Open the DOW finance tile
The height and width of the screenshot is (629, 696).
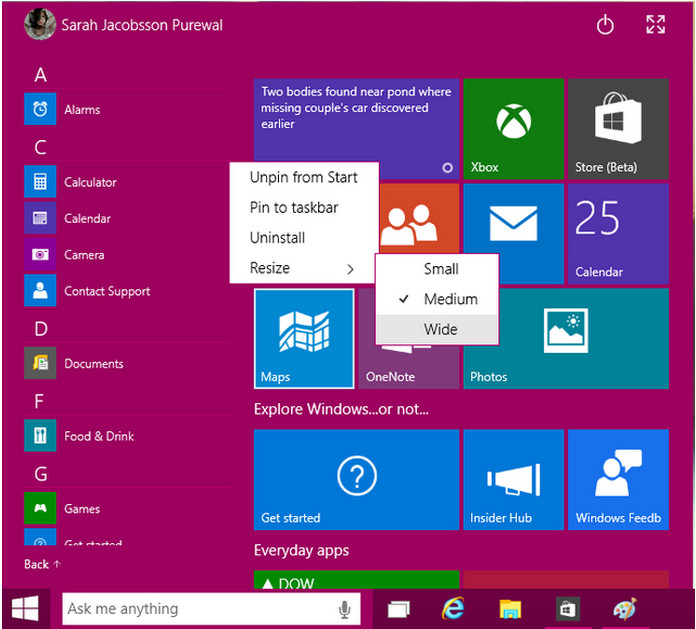tap(356, 580)
